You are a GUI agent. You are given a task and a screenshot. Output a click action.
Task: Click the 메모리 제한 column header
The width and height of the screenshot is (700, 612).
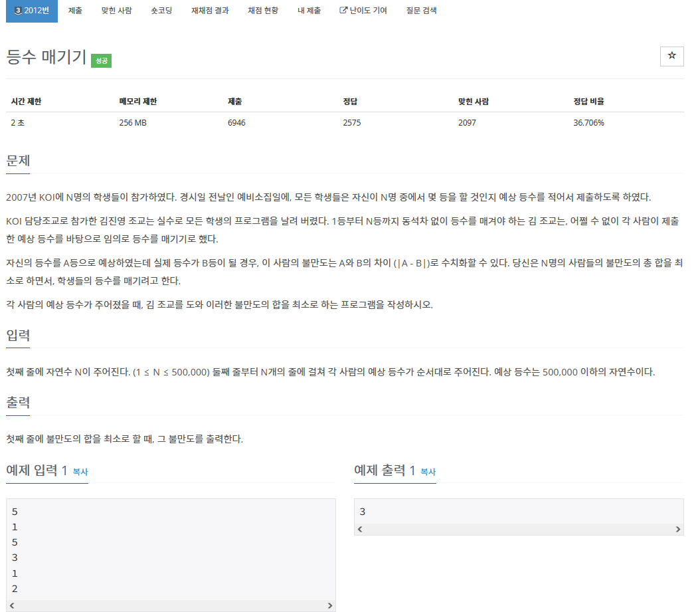(x=138, y=102)
